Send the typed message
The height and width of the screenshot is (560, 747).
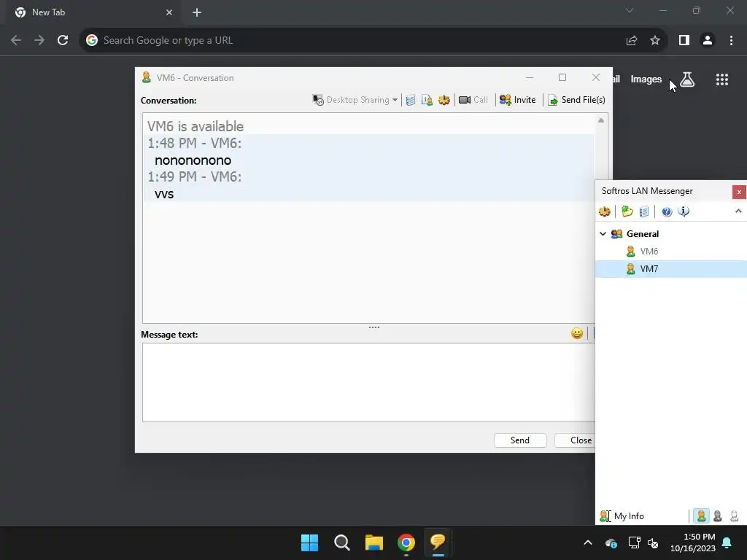(x=520, y=440)
